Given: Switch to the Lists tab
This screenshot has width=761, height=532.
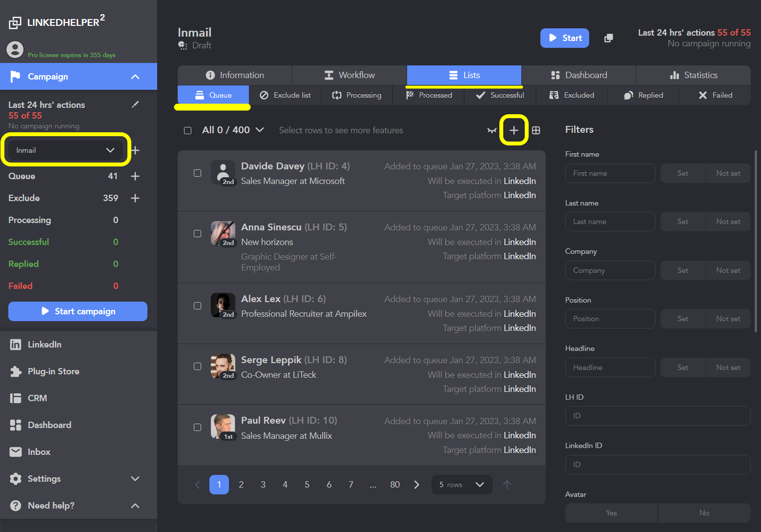Looking at the screenshot, I should coord(464,75).
